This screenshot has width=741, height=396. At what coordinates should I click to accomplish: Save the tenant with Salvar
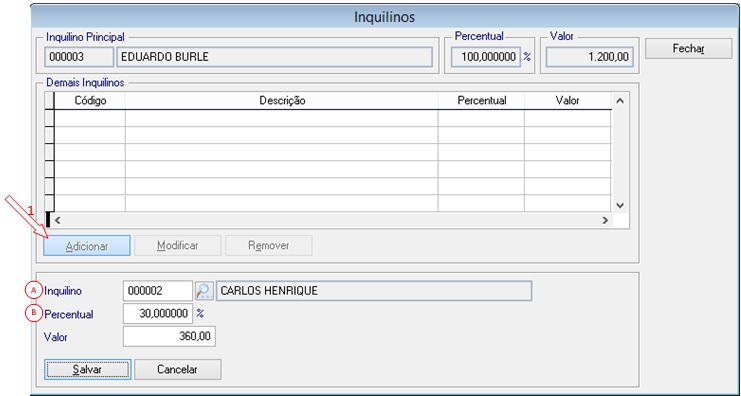(x=87, y=370)
